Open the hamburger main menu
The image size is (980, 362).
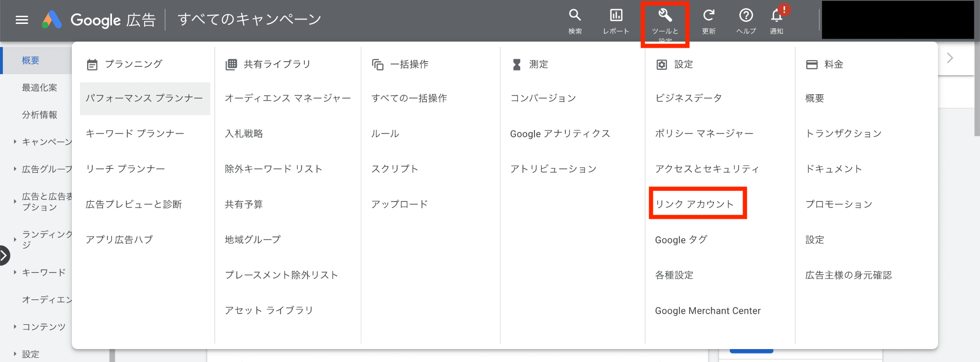coord(22,20)
